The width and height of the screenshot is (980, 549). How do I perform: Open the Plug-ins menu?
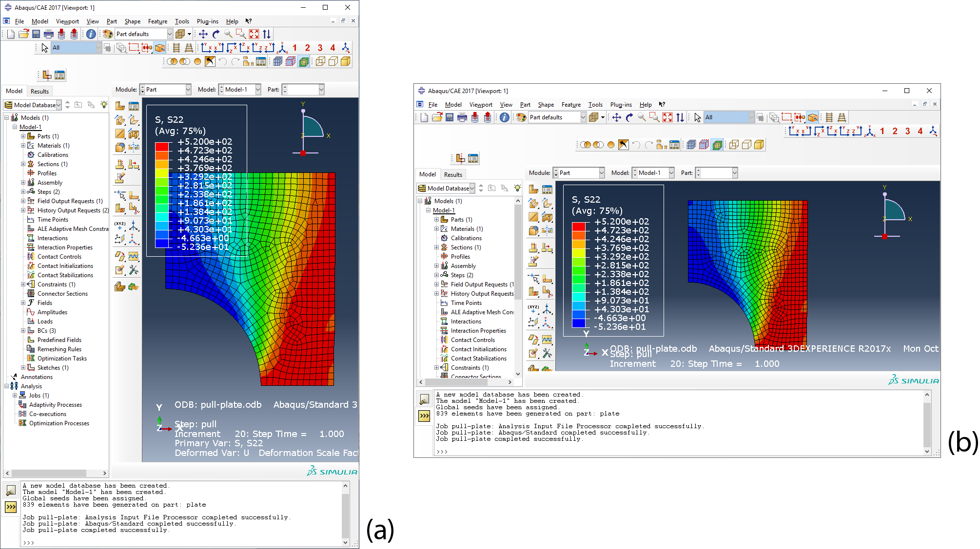coord(207,21)
